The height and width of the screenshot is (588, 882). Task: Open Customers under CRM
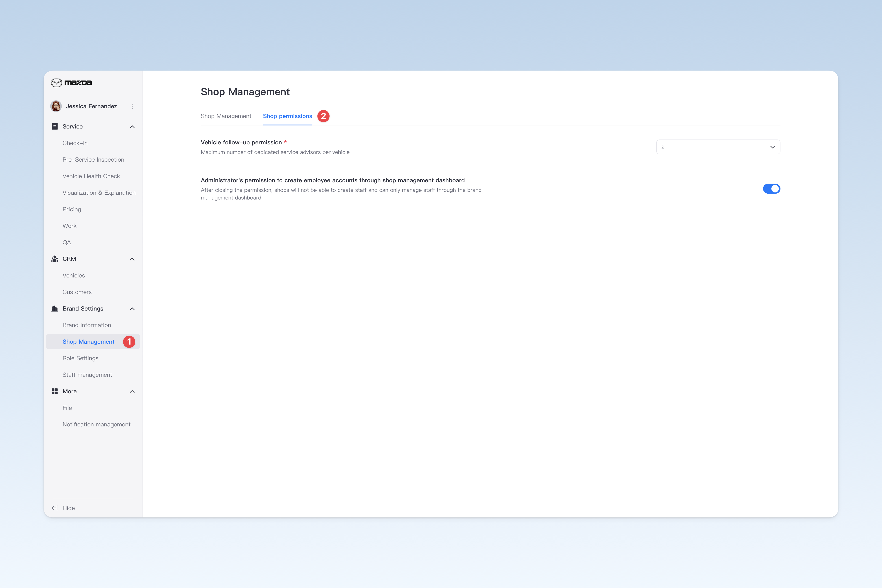[x=77, y=292]
